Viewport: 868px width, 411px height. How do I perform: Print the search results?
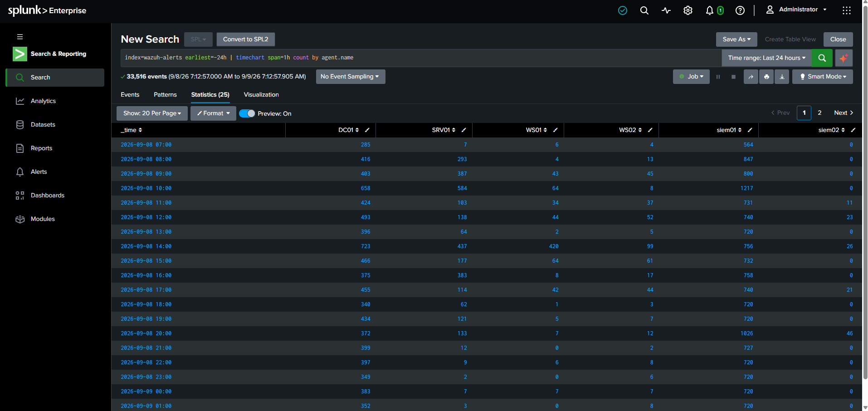[x=766, y=77]
